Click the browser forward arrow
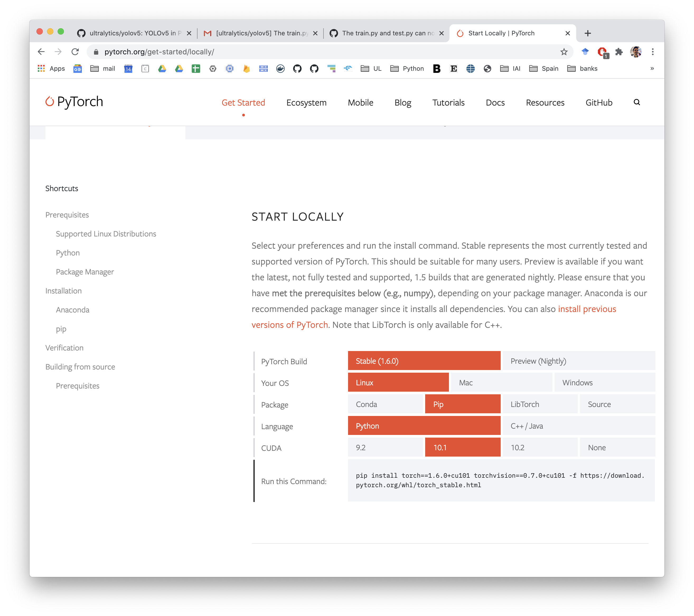This screenshot has width=694, height=616. [x=58, y=51]
